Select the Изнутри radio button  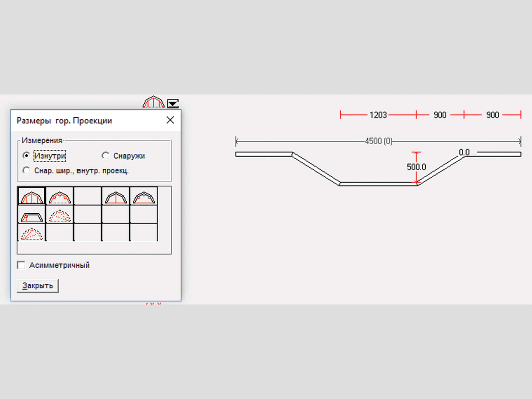[x=26, y=156]
